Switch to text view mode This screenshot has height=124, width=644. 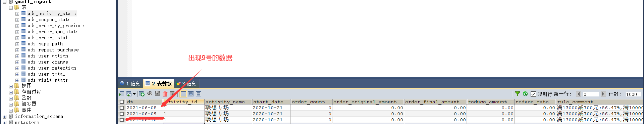click(x=199, y=94)
